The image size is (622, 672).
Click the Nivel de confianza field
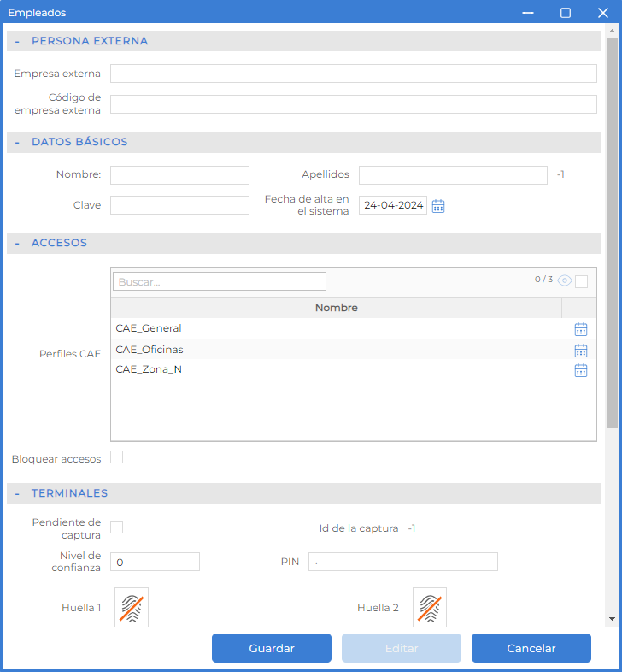click(155, 562)
